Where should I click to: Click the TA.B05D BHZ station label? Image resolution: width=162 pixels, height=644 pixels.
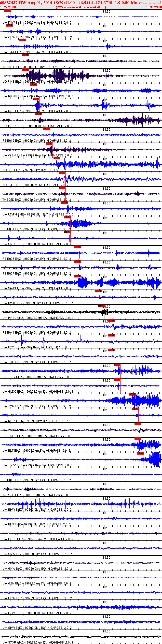click(x=37, y=200)
